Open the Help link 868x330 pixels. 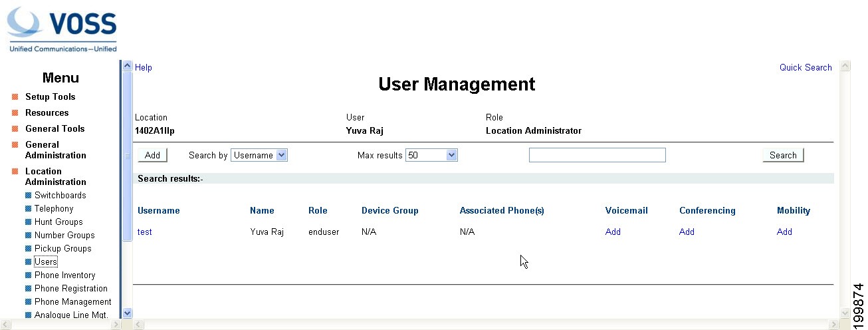tap(144, 67)
